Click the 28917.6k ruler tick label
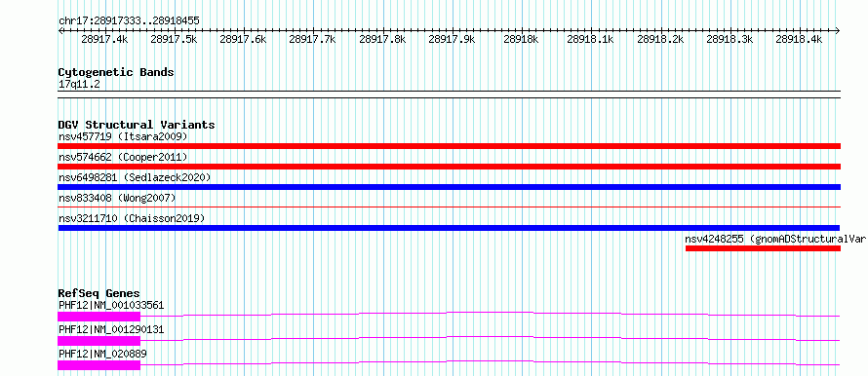 243,39
